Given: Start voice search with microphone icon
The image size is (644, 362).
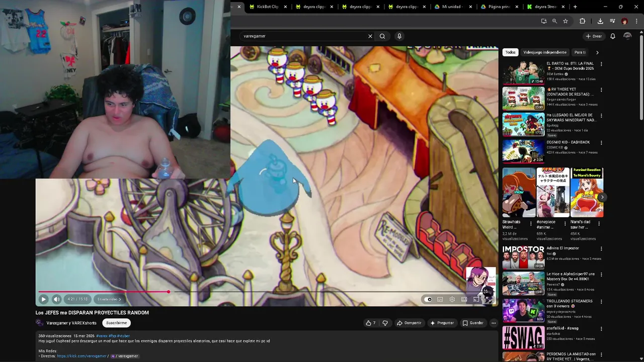Looking at the screenshot, I should (399, 36).
